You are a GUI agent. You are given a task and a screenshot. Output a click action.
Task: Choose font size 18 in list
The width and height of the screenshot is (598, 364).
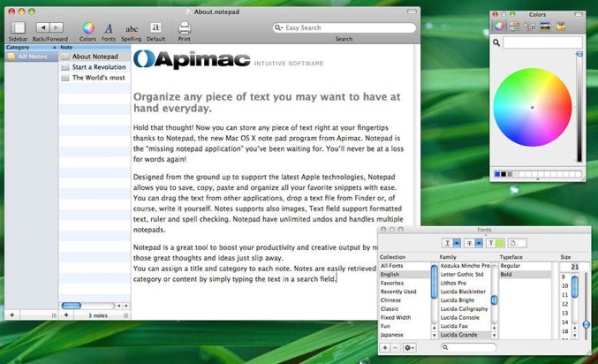tap(565, 331)
